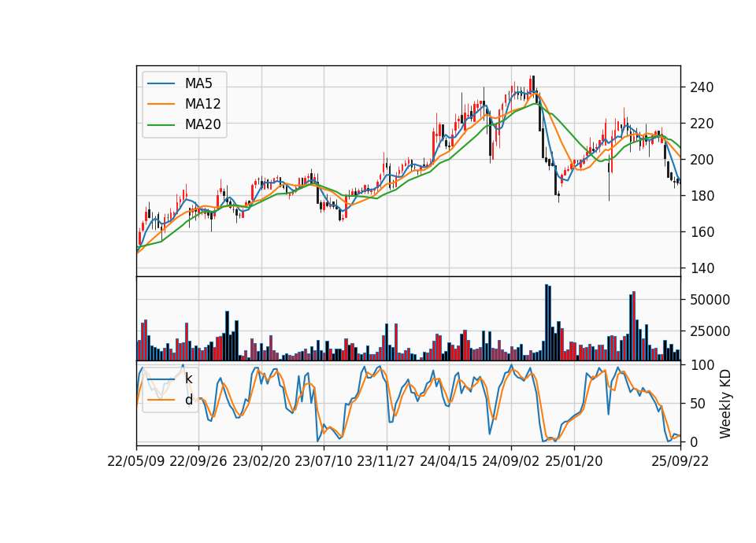Click the 240 price axis tick
This screenshot has width=756, height=543.
[702, 87]
